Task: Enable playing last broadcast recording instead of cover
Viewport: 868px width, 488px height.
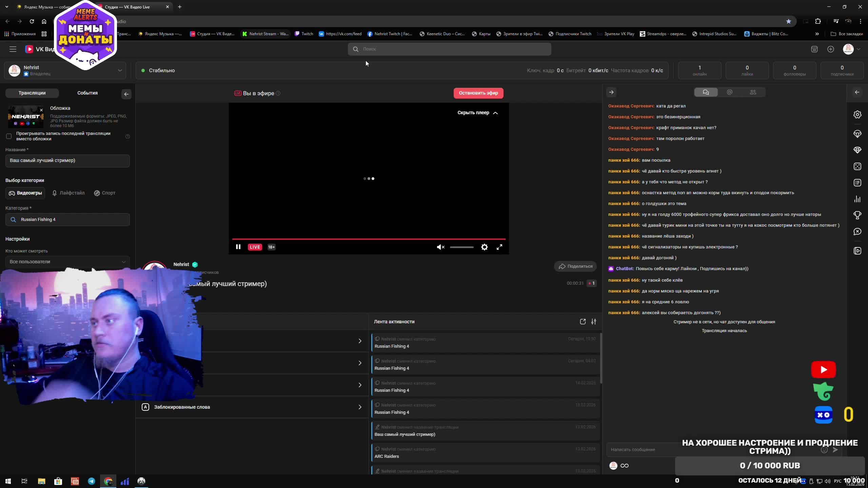Action: pyautogui.click(x=9, y=136)
